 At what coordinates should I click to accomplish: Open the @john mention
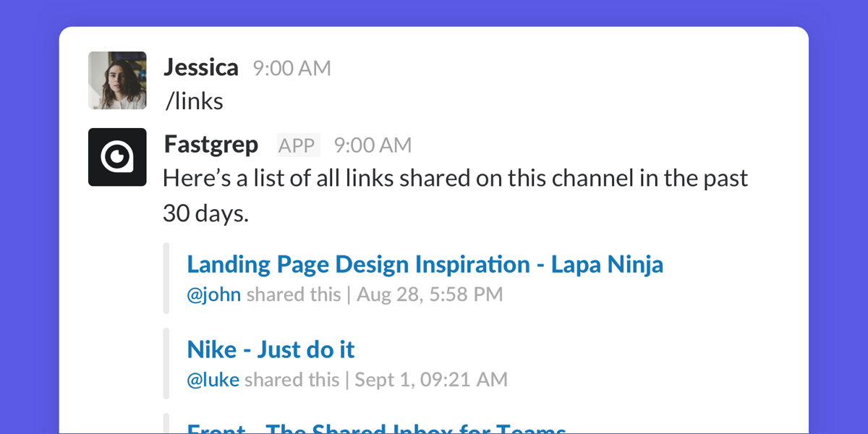(x=213, y=295)
